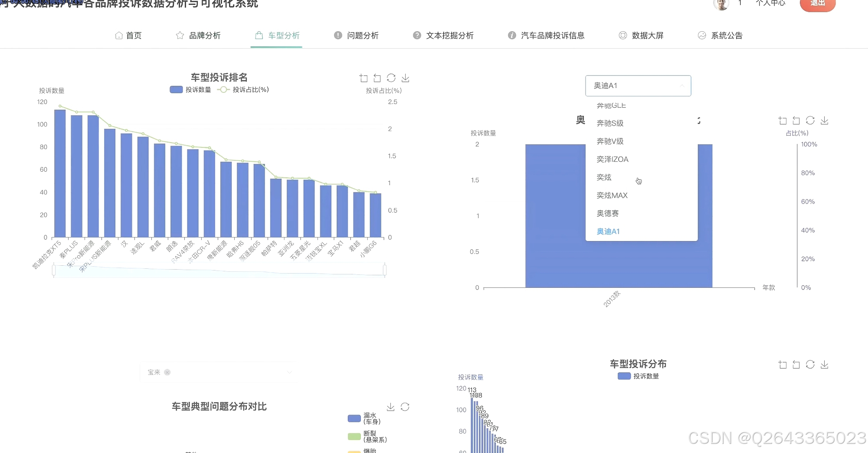868x453 pixels.
Task: Choose 奔驰S级 from dropdown list
Action: pyautogui.click(x=642, y=124)
